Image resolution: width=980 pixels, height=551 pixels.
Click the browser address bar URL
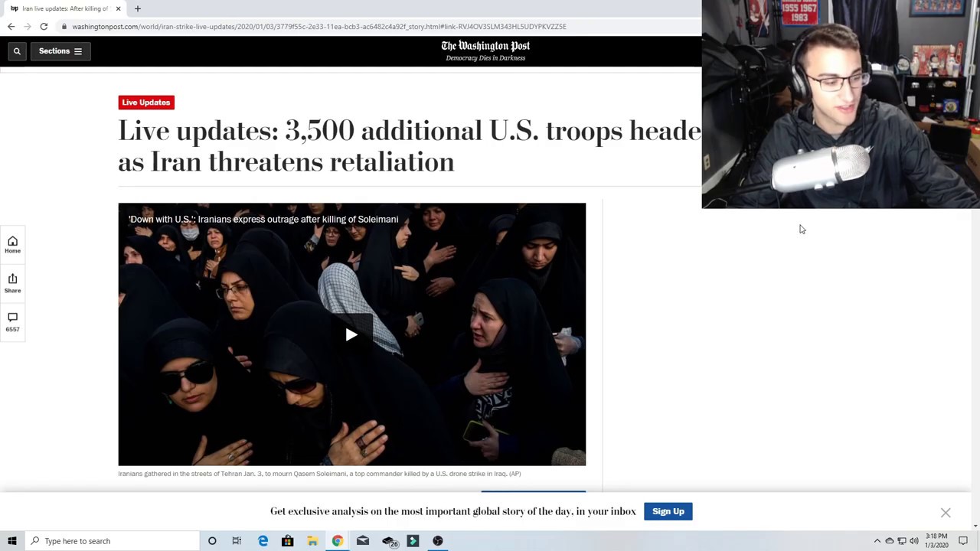pyautogui.click(x=319, y=27)
